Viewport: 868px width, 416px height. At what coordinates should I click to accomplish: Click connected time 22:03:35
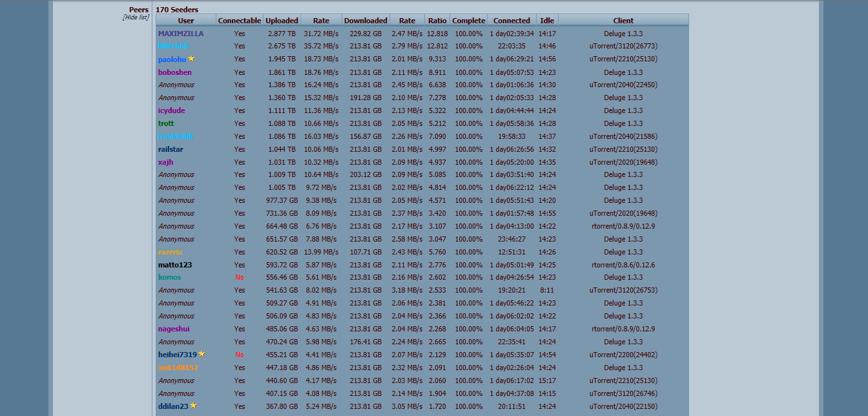click(x=512, y=47)
